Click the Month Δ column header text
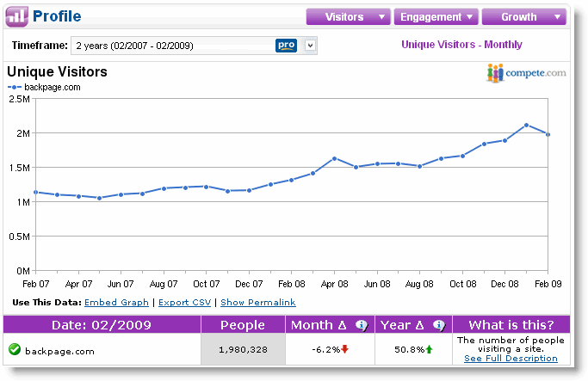This screenshot has height=381, width=588. coord(319,325)
